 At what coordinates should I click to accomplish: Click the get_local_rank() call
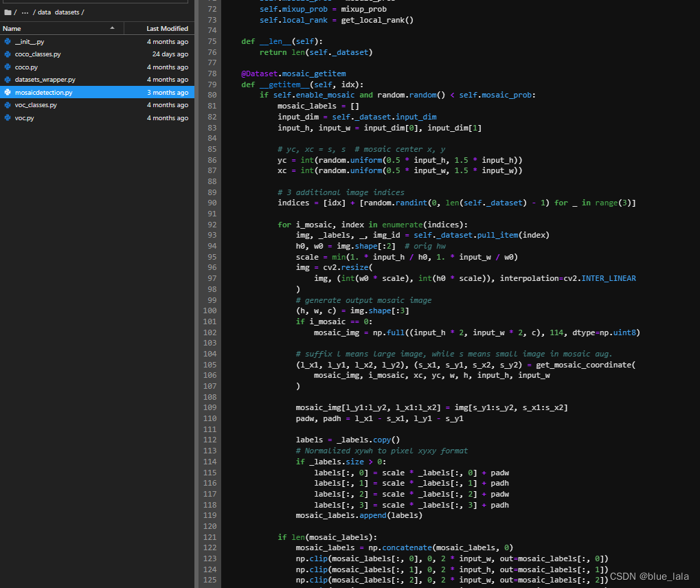tap(377, 20)
